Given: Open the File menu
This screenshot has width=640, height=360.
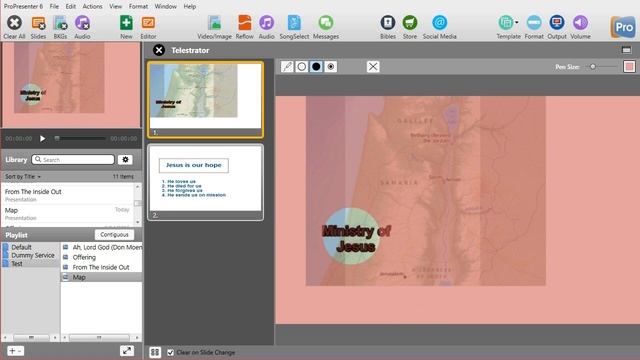Looking at the screenshot, I should 54,7.
